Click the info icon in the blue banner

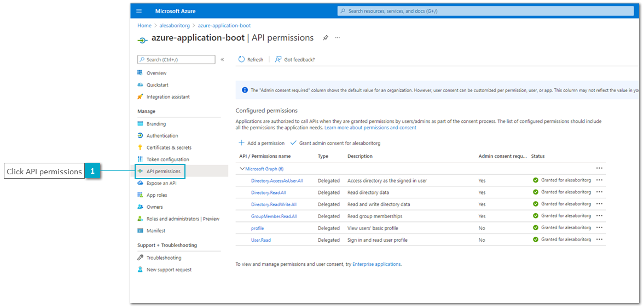pos(245,90)
